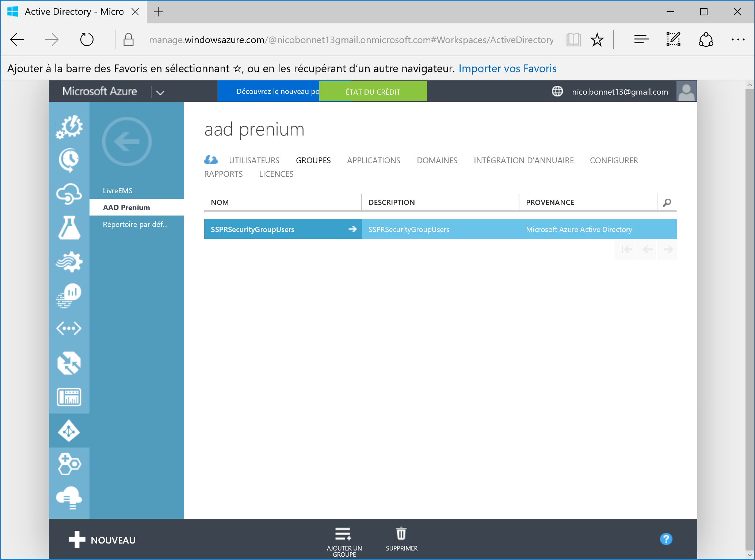The image size is (755, 560).
Task: Click the blue help question mark icon
Action: pos(666,539)
